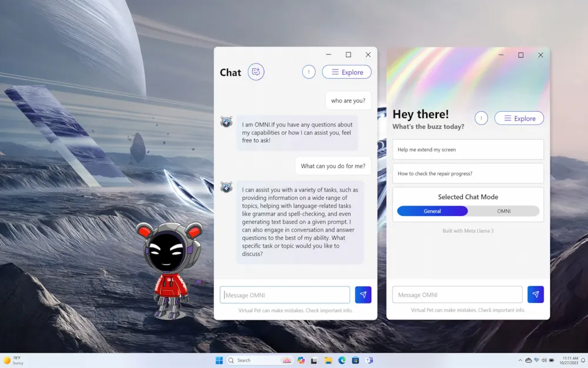The image size is (588, 368).
Task: Click the info icon in Chat window
Action: 309,72
